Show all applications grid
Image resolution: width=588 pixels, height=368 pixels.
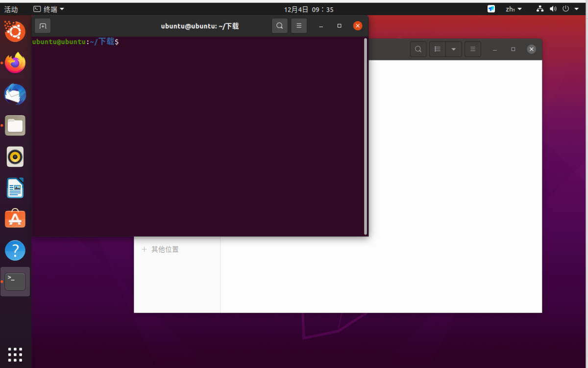15,354
